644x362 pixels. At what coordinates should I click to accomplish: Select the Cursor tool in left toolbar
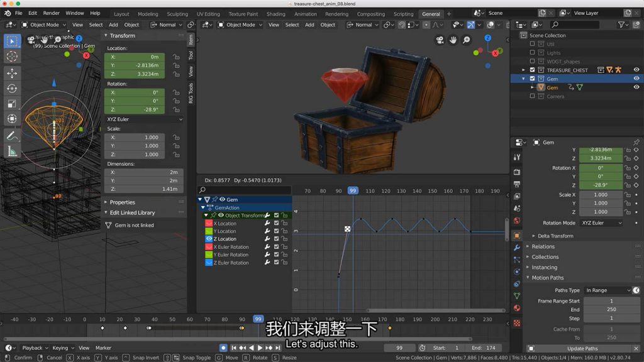[x=12, y=57]
